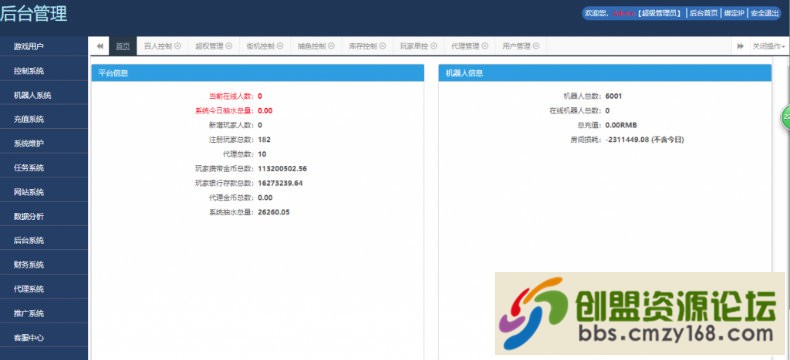The height and width of the screenshot is (360, 790).
Task: Select the 房间损耗 value -2311449.08
Action: click(x=627, y=139)
